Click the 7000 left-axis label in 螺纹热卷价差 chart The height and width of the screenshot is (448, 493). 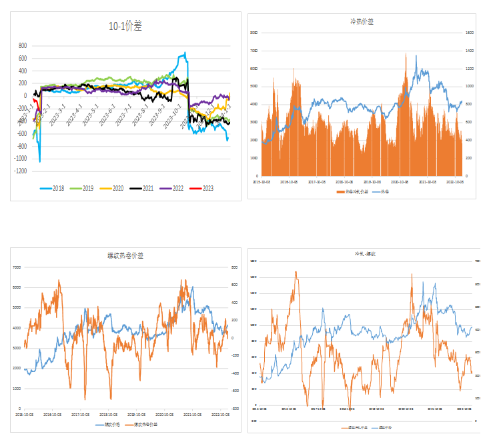coord(17,267)
